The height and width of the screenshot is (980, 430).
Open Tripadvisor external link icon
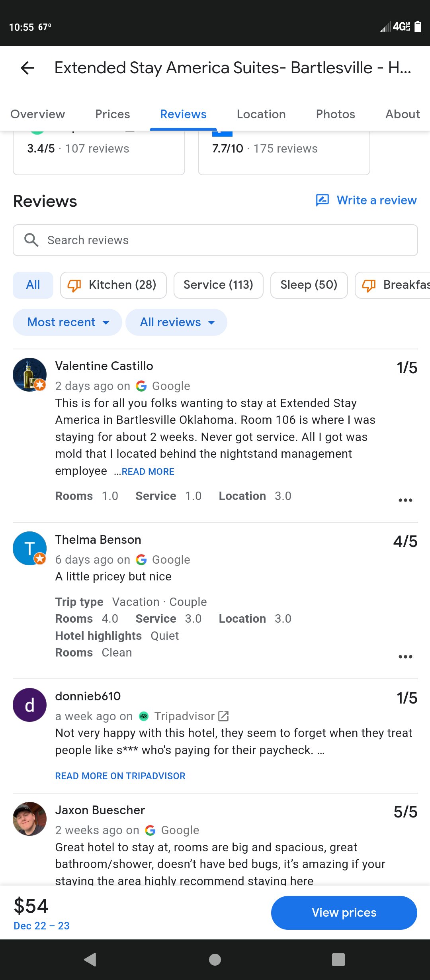pos(223,716)
